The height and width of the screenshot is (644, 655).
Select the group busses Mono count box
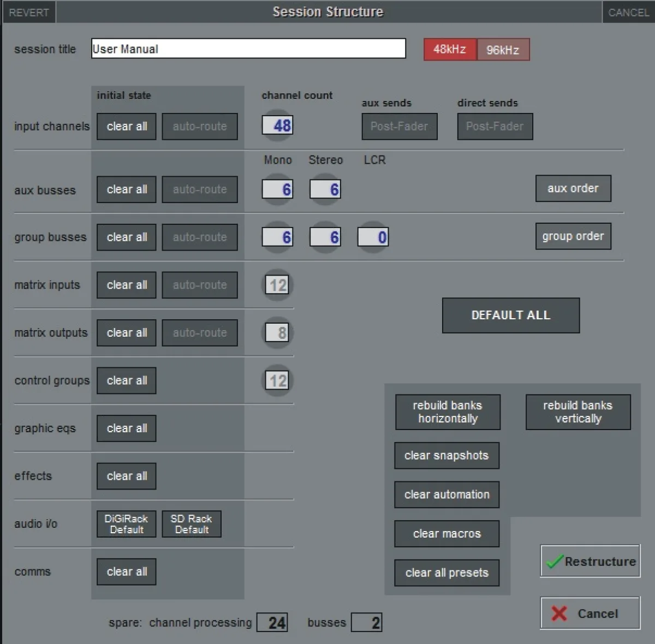pos(277,237)
